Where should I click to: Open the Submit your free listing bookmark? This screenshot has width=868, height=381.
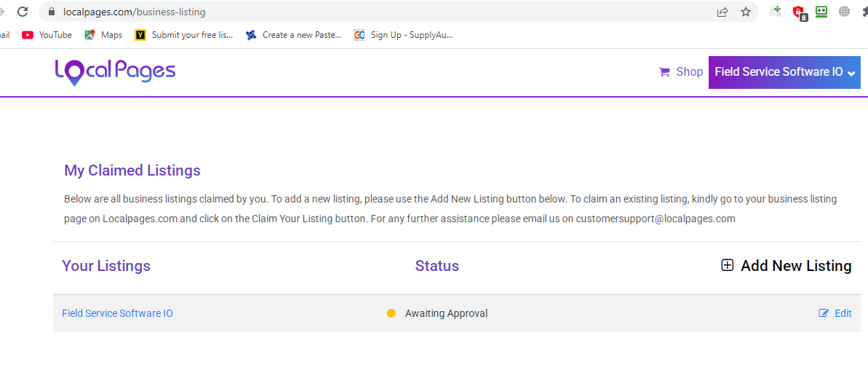pos(184,35)
